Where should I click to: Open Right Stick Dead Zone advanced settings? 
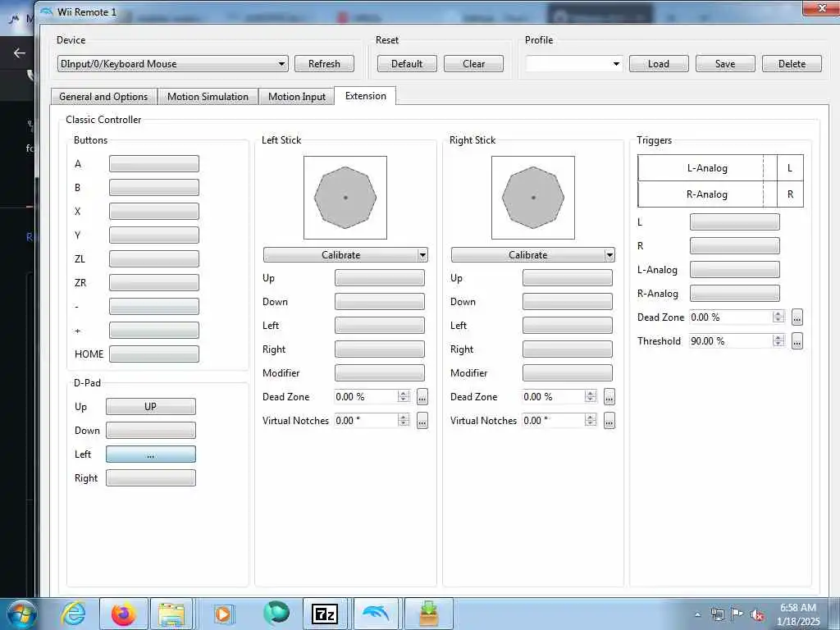pos(609,397)
